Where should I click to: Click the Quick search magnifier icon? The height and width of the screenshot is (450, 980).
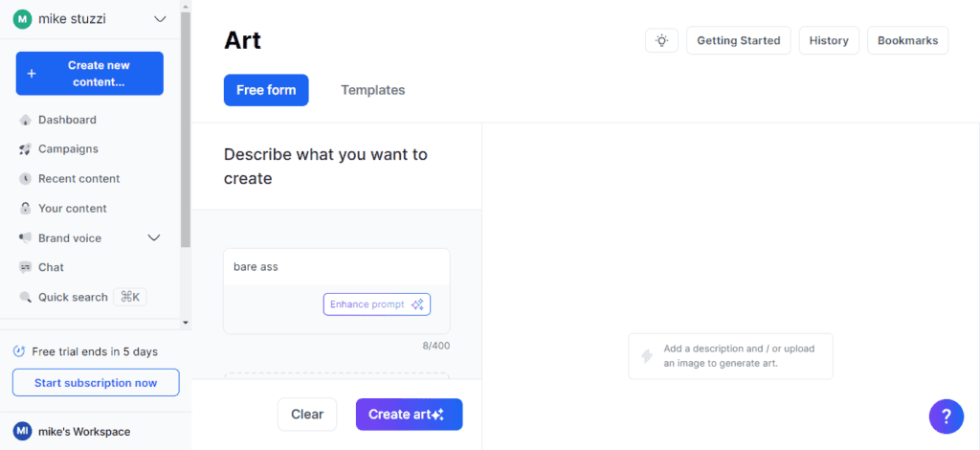click(x=25, y=297)
